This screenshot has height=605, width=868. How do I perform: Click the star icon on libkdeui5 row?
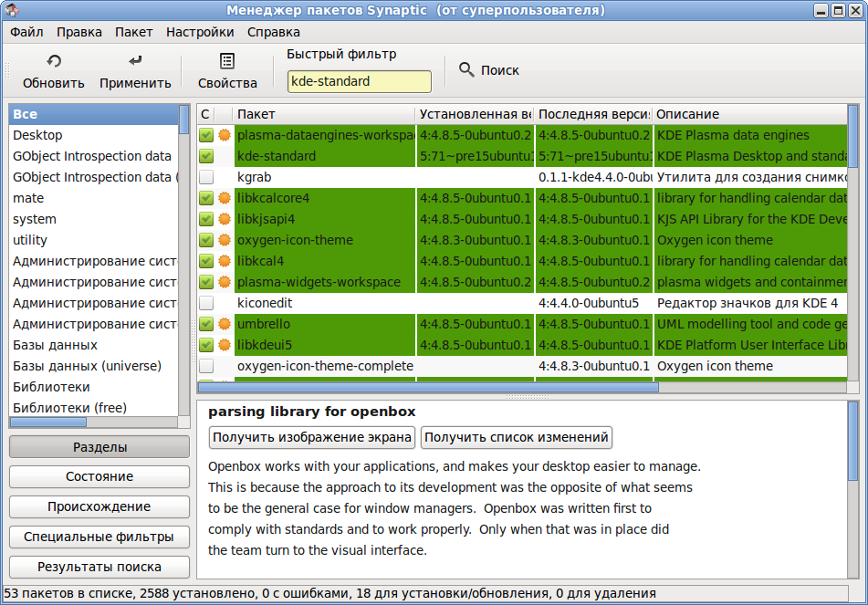[225, 345]
